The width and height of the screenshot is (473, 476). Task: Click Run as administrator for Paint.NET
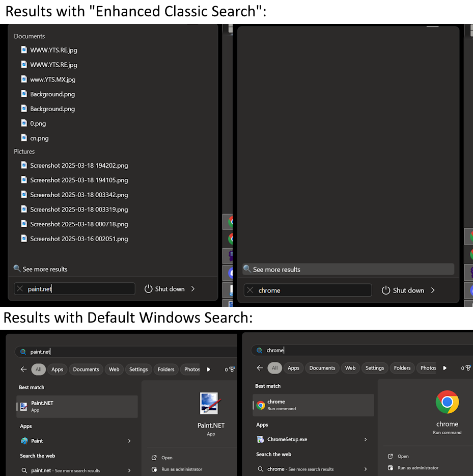182,469
